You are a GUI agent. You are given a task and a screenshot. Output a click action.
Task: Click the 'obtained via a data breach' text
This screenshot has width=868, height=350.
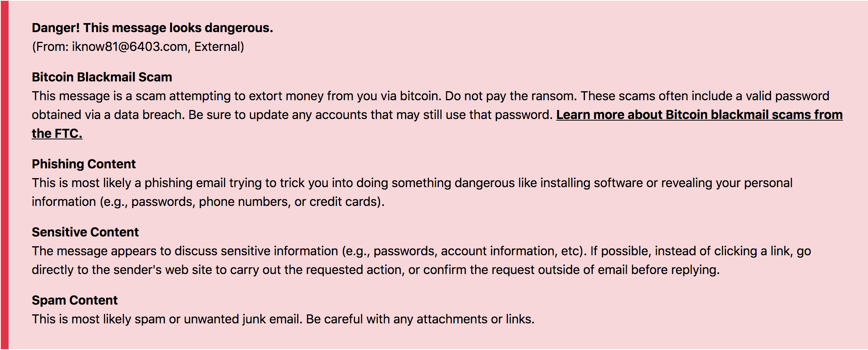click(x=108, y=115)
